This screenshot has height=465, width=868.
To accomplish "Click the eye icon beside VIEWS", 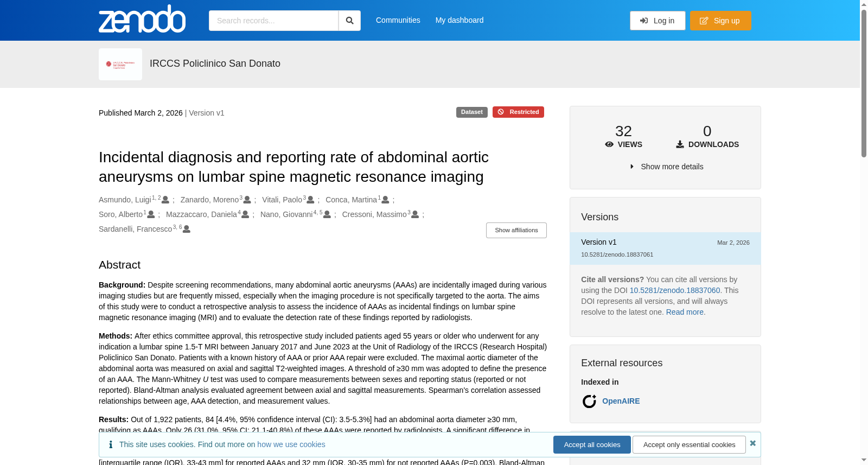I will click(609, 144).
